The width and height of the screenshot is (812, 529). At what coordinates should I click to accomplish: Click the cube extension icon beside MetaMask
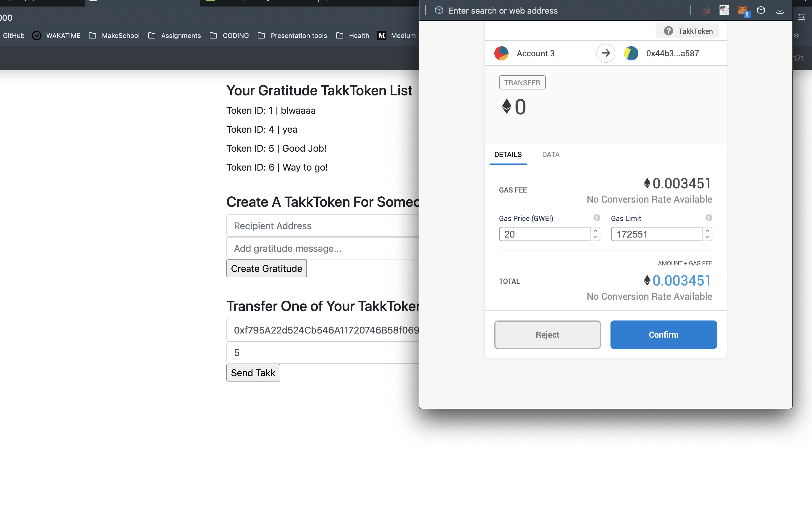[x=761, y=10]
